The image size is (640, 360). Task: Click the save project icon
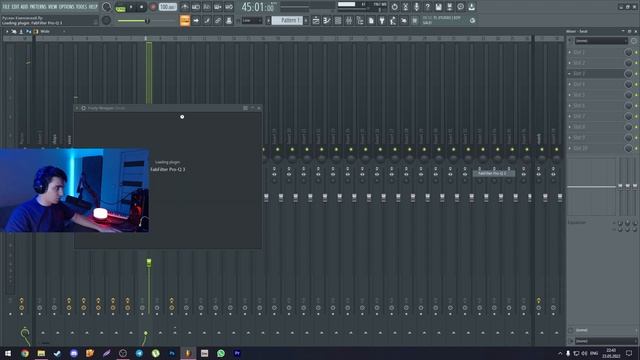pyautogui.click(x=438, y=7)
